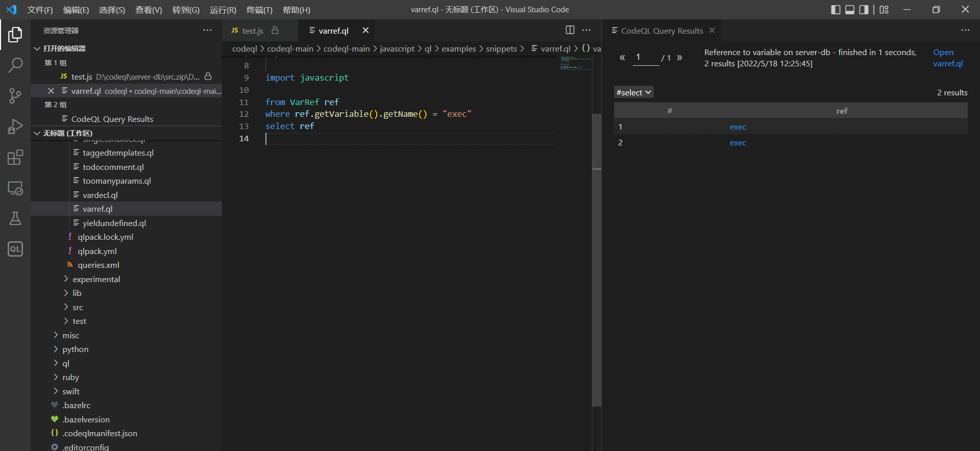980x451 pixels.
Task: Open the 终端(T) menu
Action: click(259, 10)
